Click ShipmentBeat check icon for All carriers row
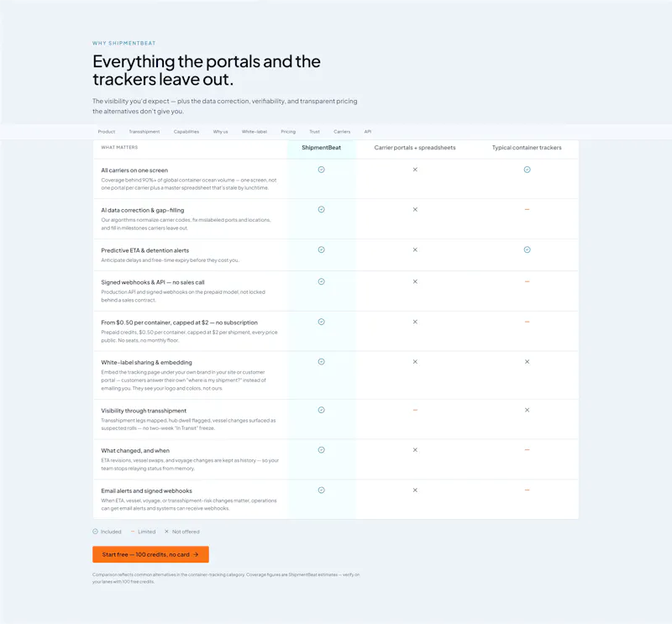This screenshot has width=672, height=624. point(322,170)
